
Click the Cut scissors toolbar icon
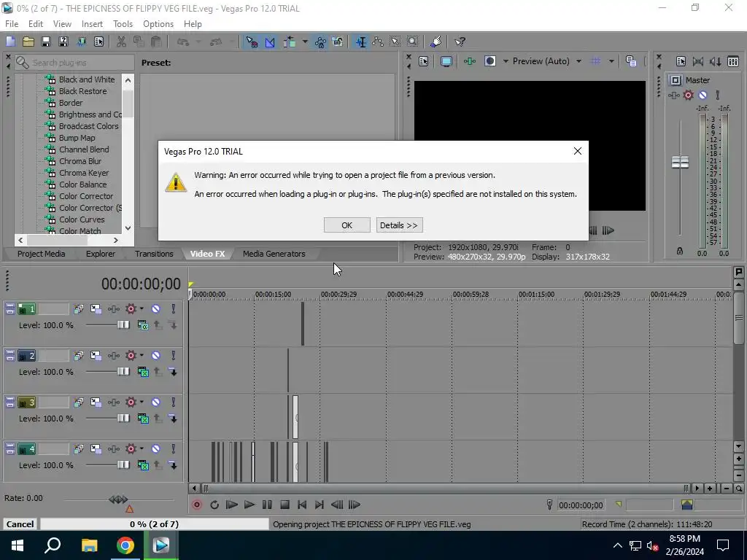pyautogui.click(x=121, y=42)
